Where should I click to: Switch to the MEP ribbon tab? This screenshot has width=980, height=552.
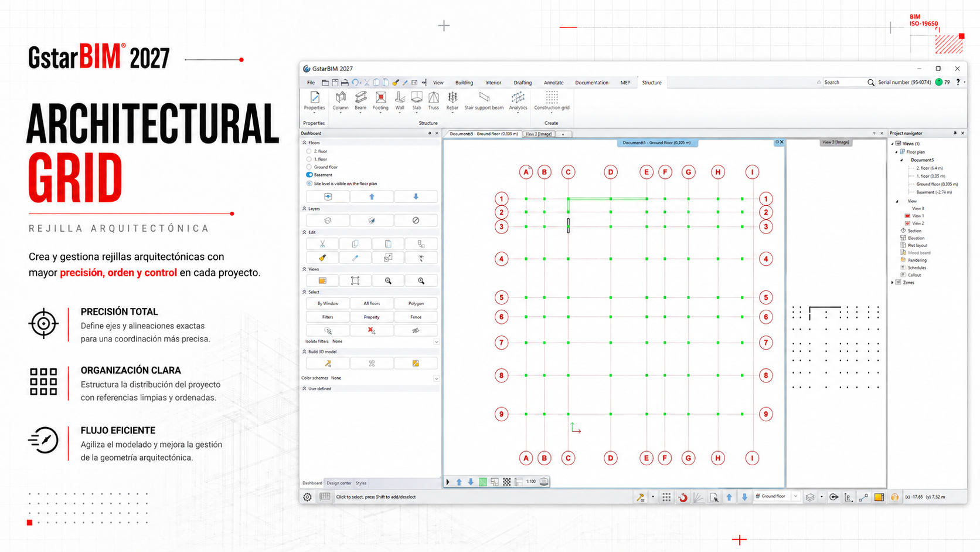click(x=625, y=83)
